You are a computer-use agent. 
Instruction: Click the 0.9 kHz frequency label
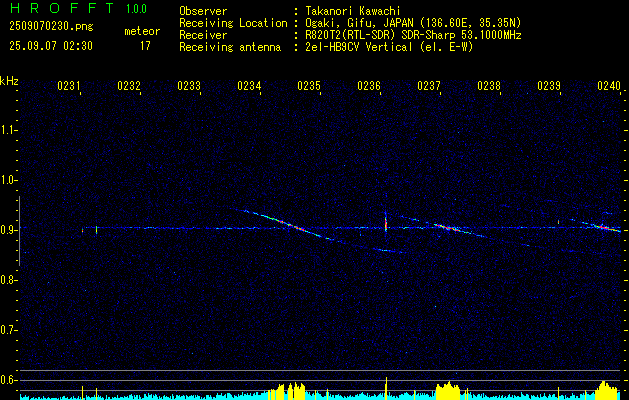7,230
